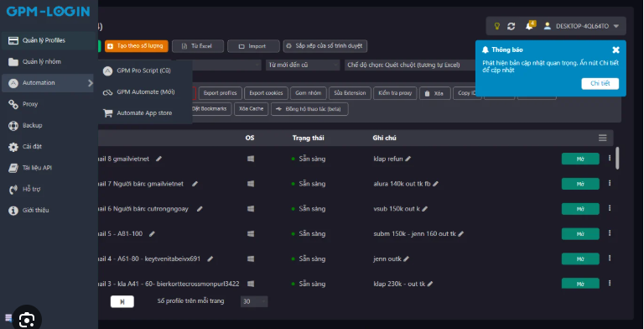Edit note klap refun
The height and width of the screenshot is (329, 644).
(x=408, y=159)
